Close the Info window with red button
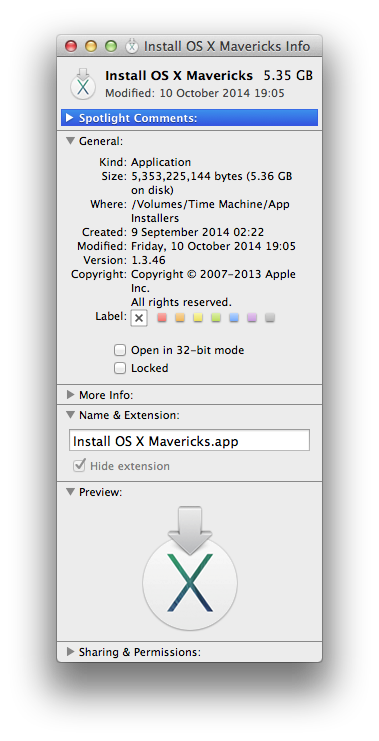The width and height of the screenshot is (379, 741). [x=70, y=46]
